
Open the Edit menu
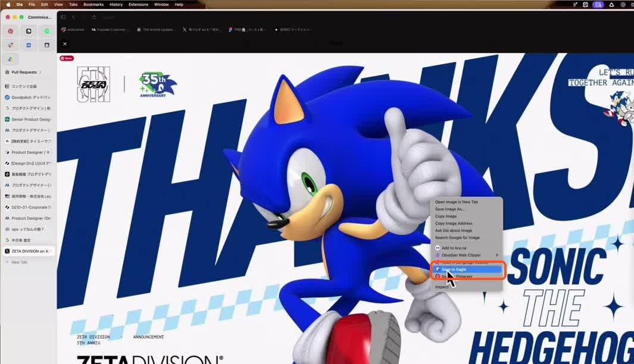tap(45, 4)
